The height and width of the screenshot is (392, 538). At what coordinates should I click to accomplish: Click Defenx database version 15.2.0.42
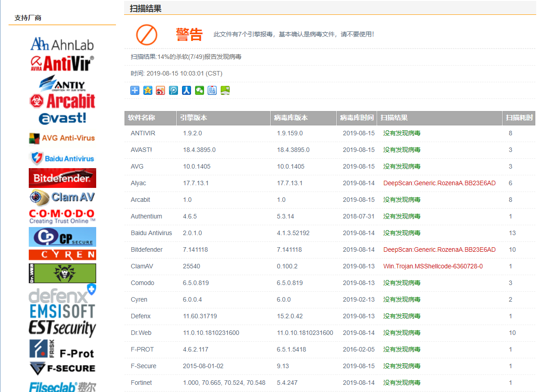(290, 316)
